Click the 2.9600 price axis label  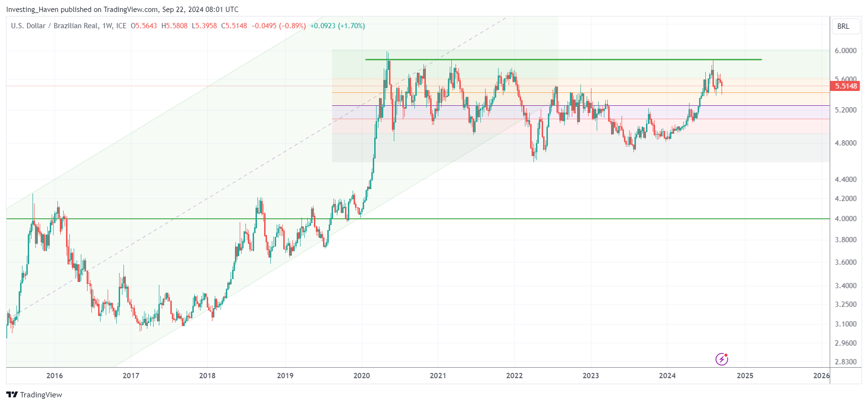point(846,343)
